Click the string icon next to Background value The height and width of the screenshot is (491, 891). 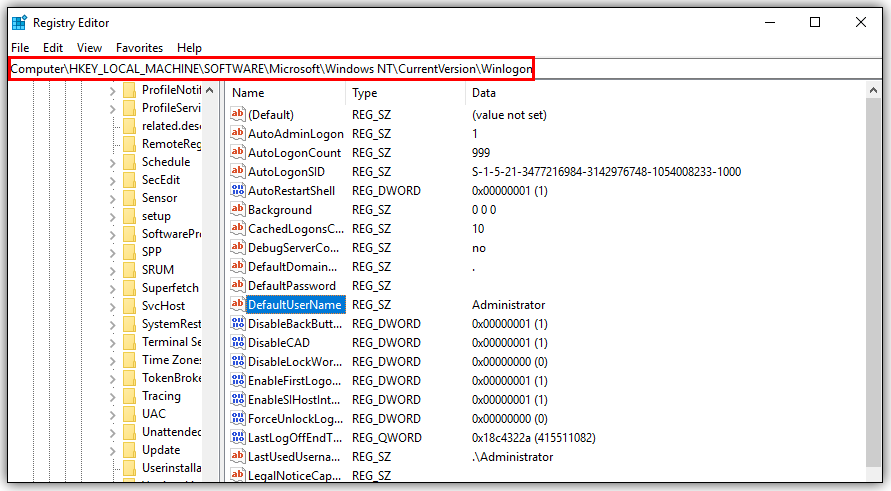(x=238, y=209)
